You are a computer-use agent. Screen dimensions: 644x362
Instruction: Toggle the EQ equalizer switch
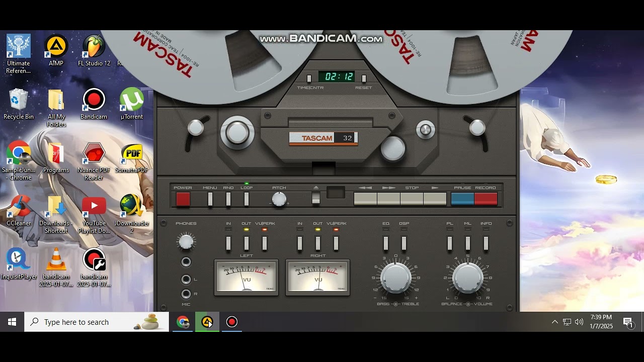pyautogui.click(x=386, y=243)
